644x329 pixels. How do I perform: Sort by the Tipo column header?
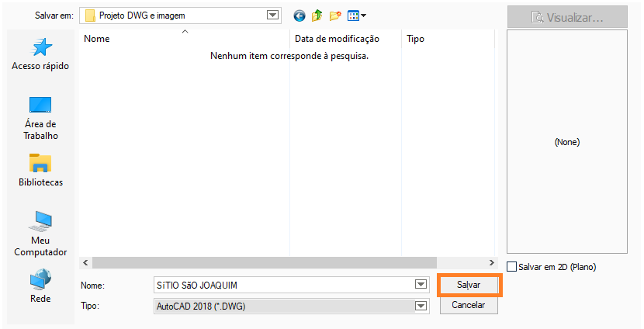tap(416, 39)
